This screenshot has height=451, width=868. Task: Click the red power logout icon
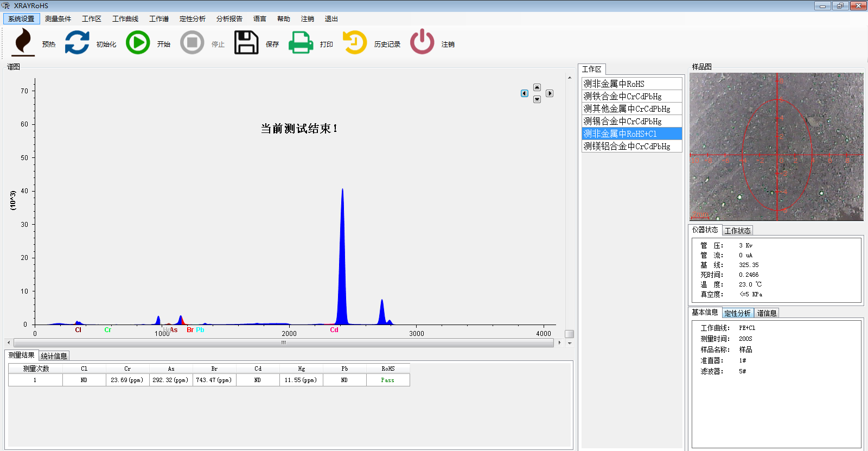pyautogui.click(x=422, y=42)
